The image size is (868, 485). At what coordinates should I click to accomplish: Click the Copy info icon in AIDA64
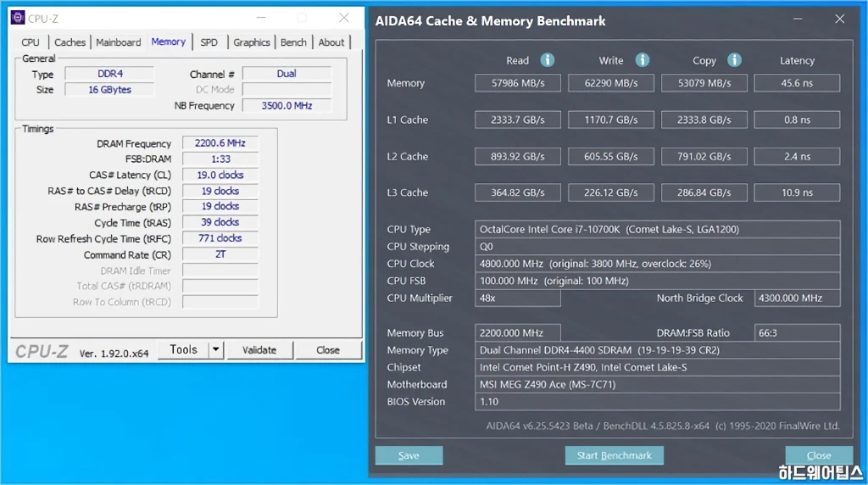click(734, 60)
